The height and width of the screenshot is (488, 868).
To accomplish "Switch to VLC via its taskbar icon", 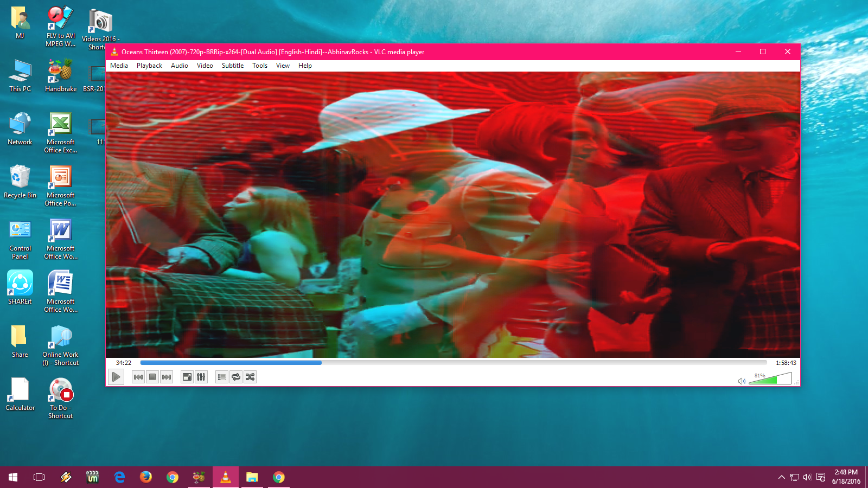I will pos(226,477).
